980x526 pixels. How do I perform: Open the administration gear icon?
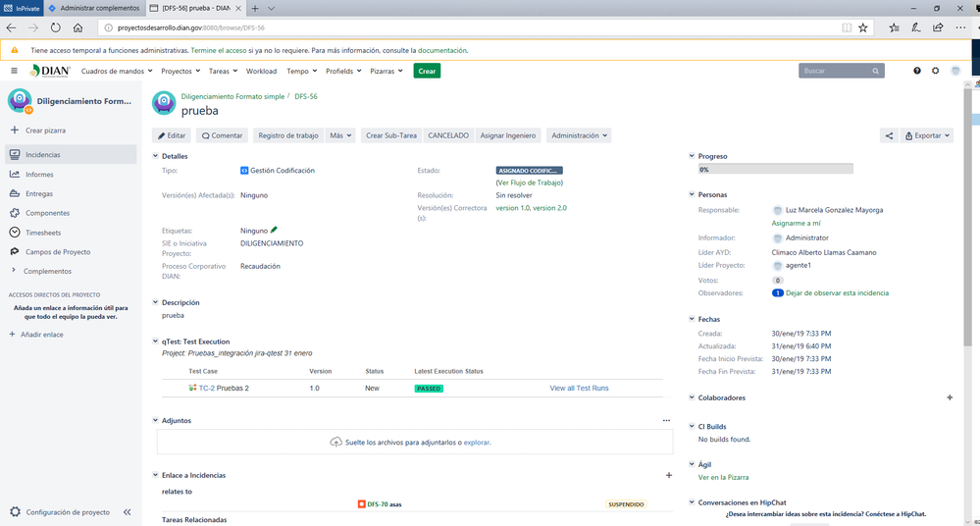935,71
